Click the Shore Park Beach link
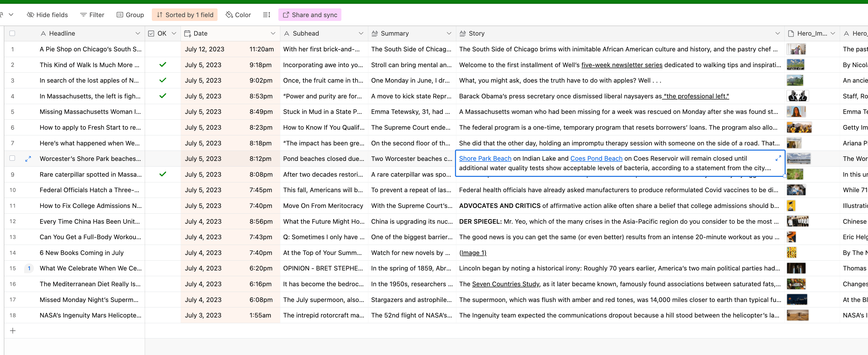Viewport: 868px width, 355px height. pos(485,158)
